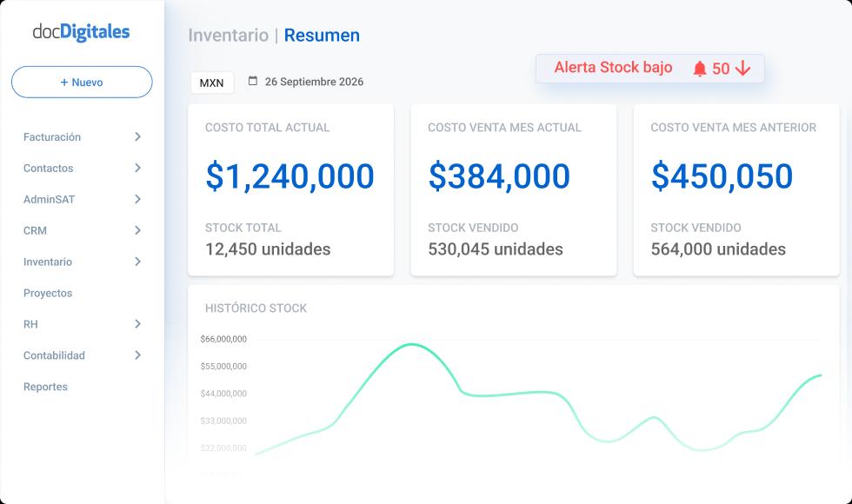Go to Reportes in the sidebar
852x504 pixels.
click(45, 387)
